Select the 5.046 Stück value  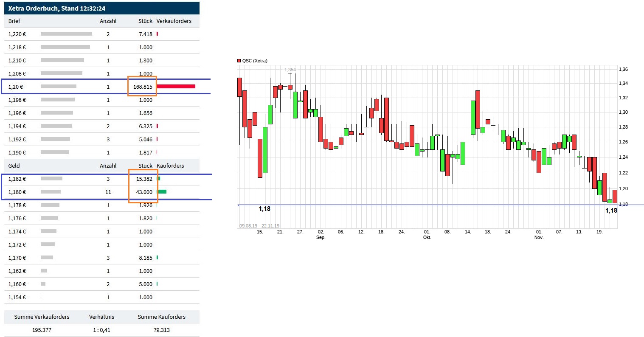point(146,139)
